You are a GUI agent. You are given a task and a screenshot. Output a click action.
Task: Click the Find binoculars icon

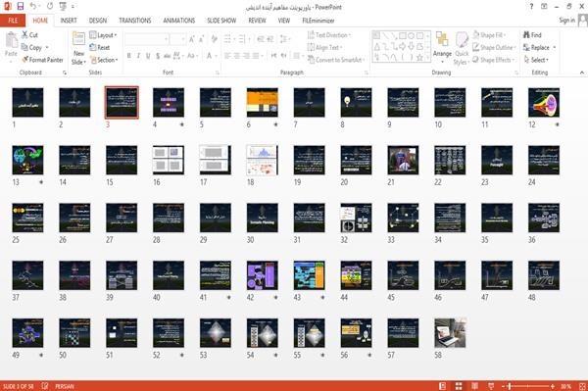[x=532, y=35]
